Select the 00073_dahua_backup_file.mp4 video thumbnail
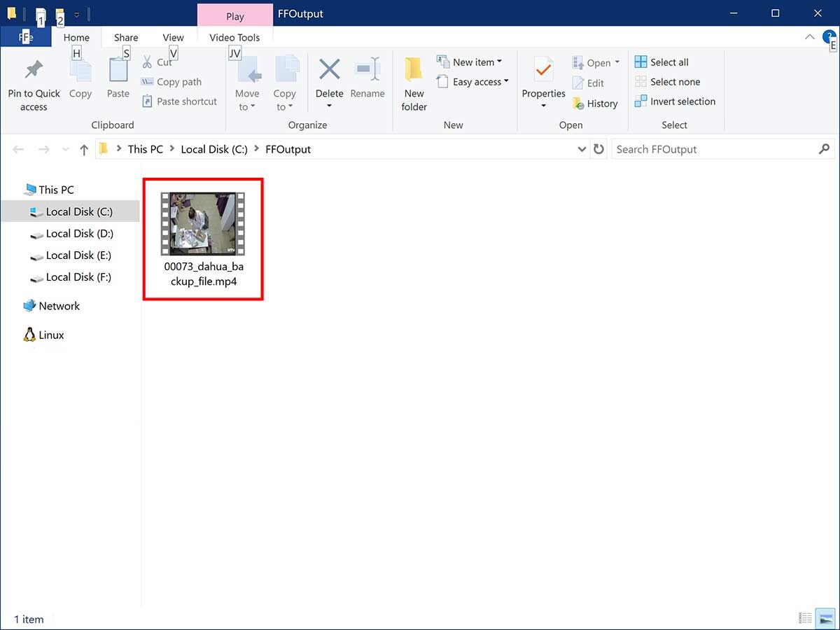This screenshot has width=840, height=630. (x=203, y=224)
